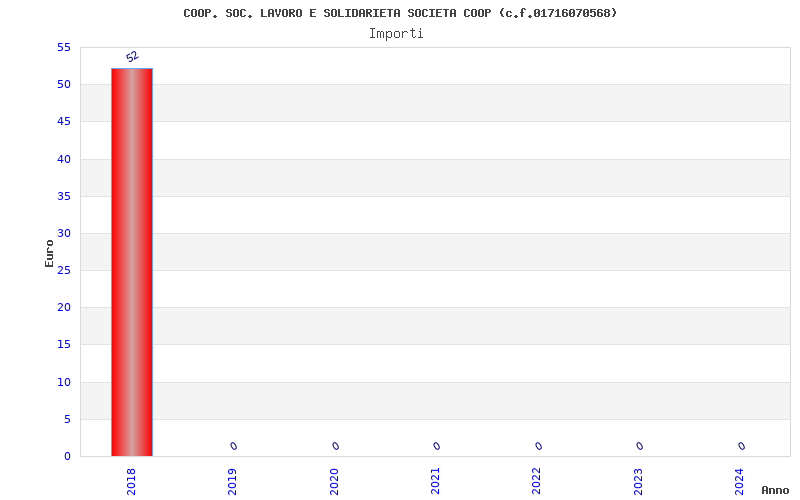
Task: Click the 2024 year label
Action: 739,482
